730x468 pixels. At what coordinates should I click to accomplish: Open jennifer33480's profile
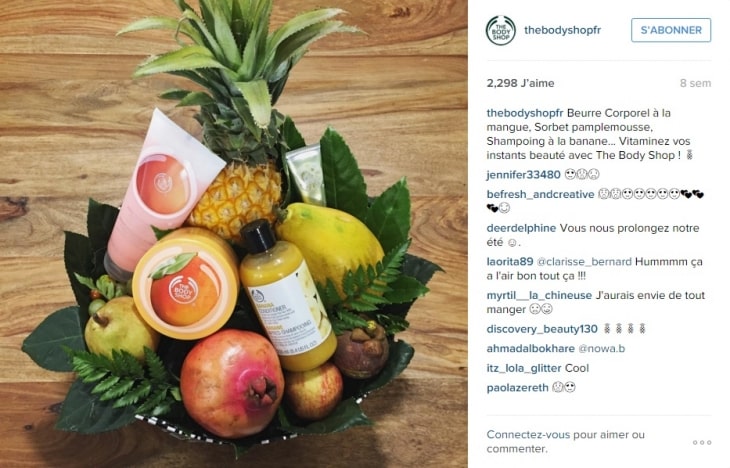pos(523,175)
